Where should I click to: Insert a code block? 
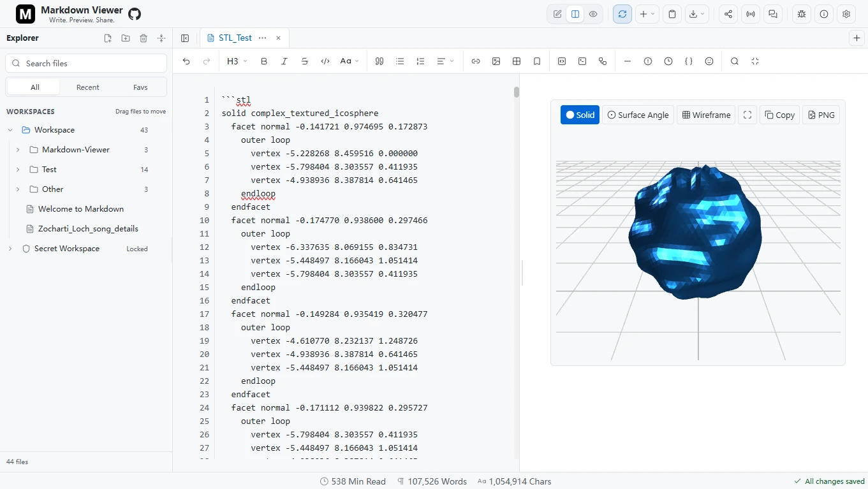click(562, 61)
